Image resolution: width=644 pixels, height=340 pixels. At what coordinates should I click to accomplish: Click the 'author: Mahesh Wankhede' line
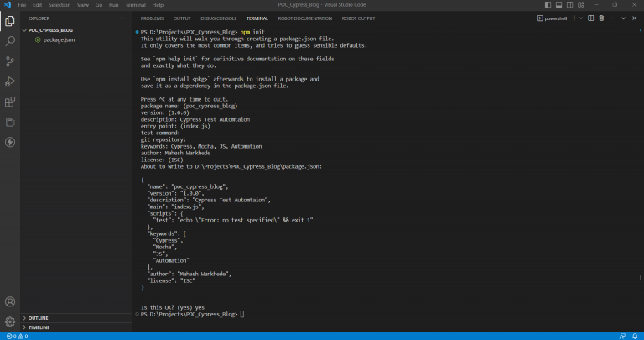175,153
